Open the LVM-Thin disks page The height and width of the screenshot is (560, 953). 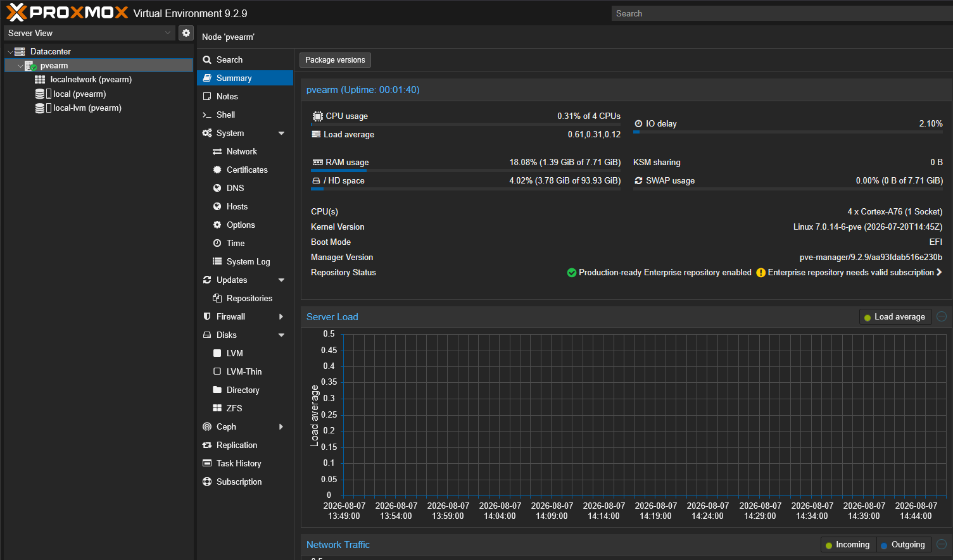[x=245, y=371]
